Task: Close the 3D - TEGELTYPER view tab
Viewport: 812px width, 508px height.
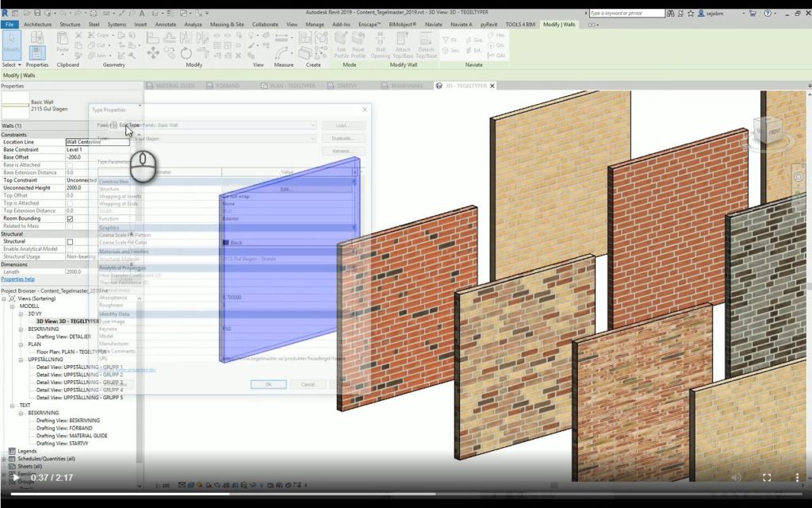Action: pos(492,86)
